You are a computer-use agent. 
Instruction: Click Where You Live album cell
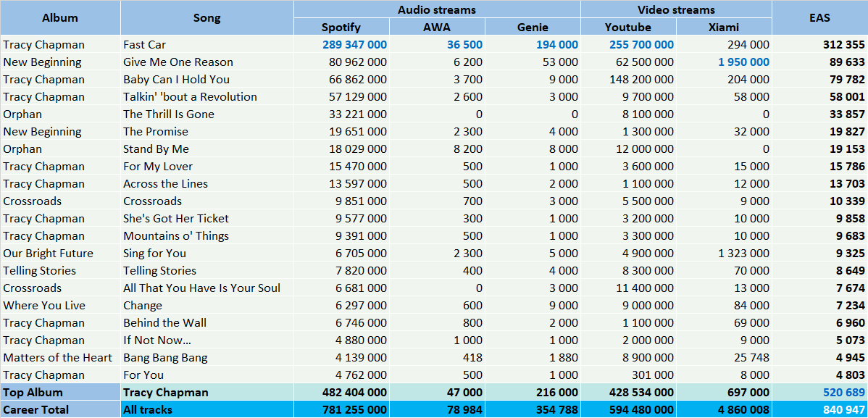(x=60, y=306)
